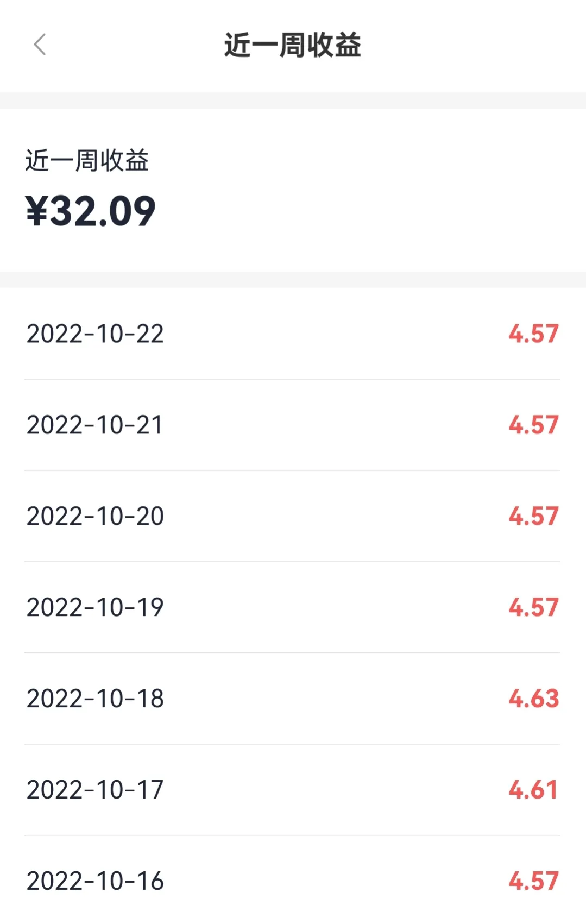Click the ¥32.09 weekly total

coord(91,211)
